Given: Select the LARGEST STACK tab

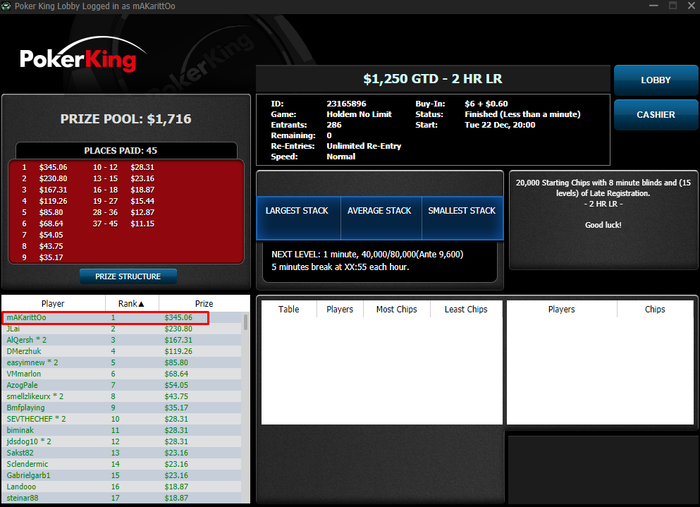Looking at the screenshot, I should 297,218.
